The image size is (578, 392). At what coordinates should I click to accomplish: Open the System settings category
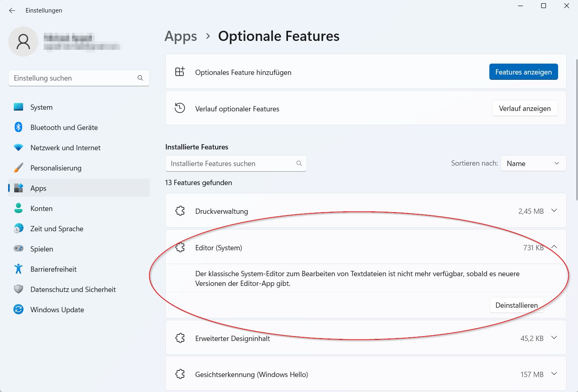point(41,107)
